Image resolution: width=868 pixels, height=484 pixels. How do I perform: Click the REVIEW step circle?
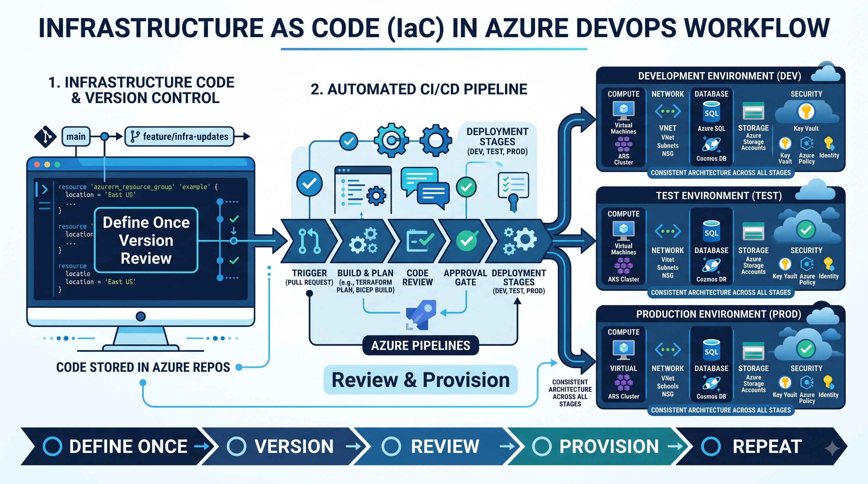391,446
